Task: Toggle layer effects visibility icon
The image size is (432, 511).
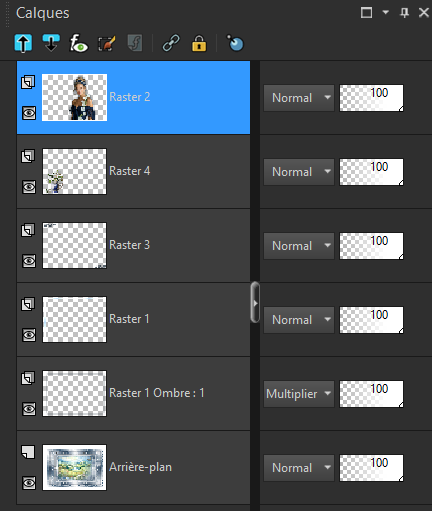Action: (x=79, y=43)
